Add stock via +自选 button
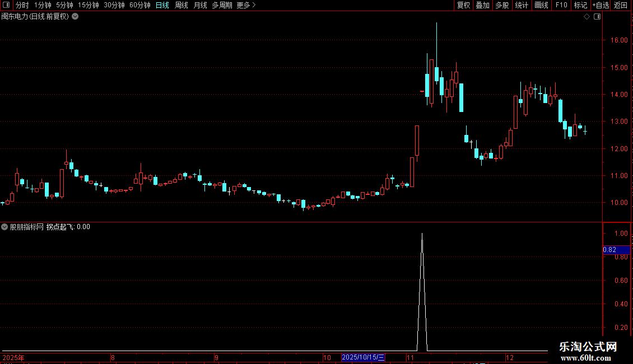This screenshot has width=633, height=364. tap(601, 5)
